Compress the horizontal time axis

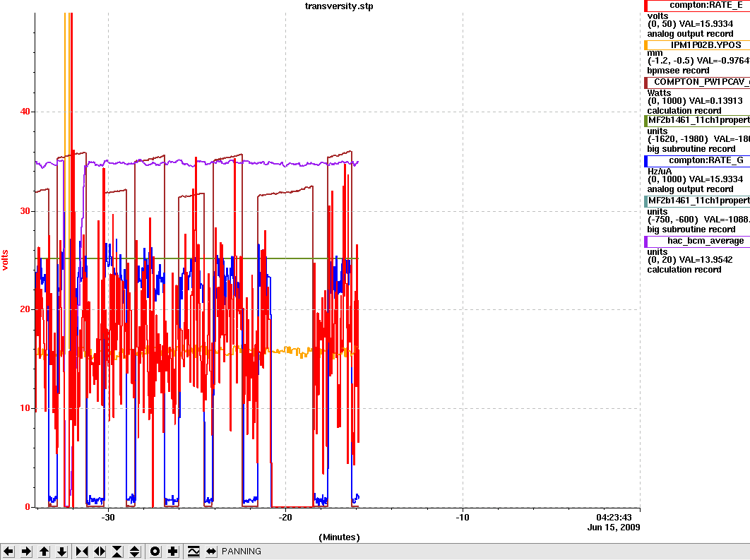point(82,552)
